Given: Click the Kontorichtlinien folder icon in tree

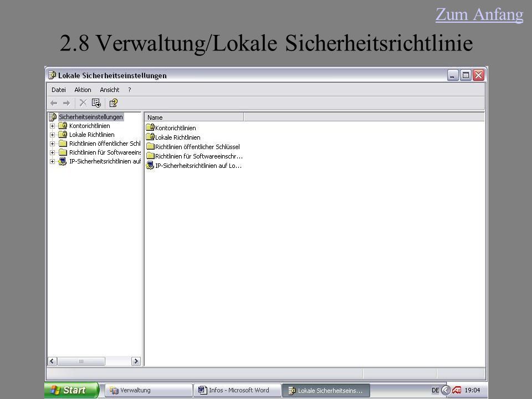Looking at the screenshot, I should tap(63, 126).
